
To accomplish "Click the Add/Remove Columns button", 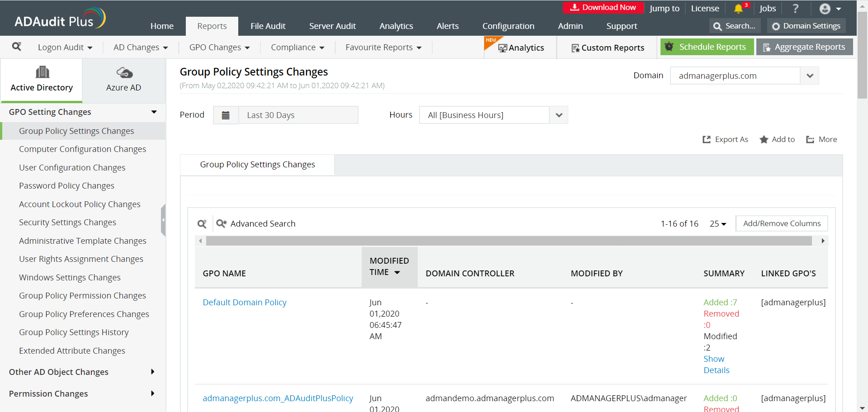I will (x=782, y=223).
